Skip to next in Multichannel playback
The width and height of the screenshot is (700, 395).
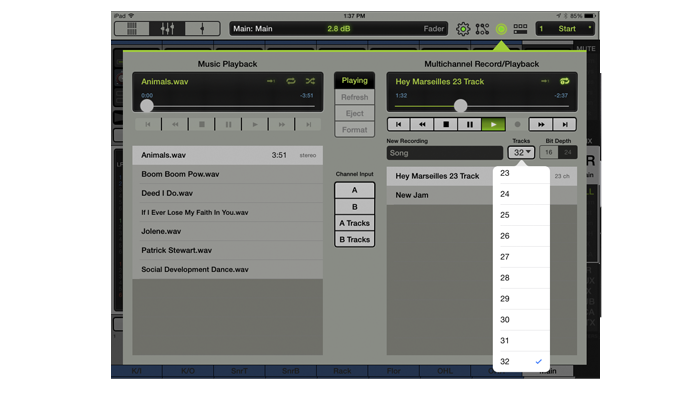565,125
